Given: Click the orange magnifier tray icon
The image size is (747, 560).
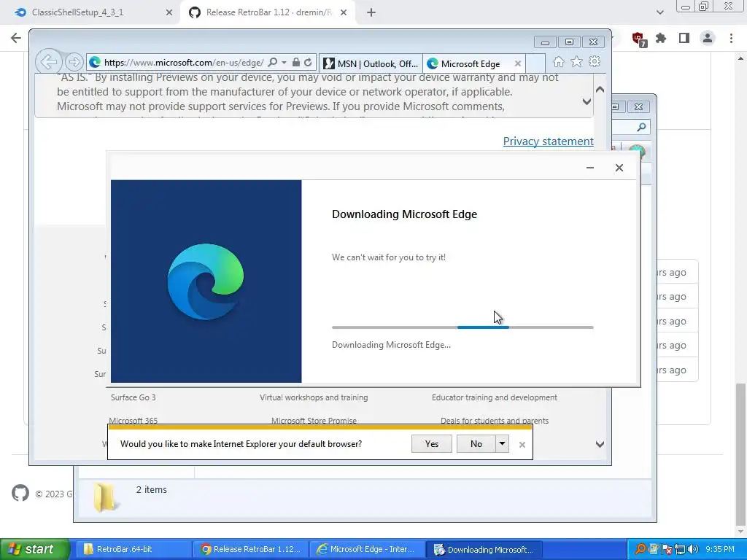Looking at the screenshot, I should (x=640, y=549).
